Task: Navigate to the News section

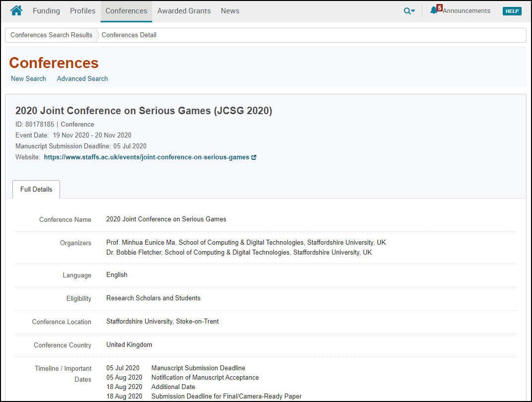Action: 230,11
